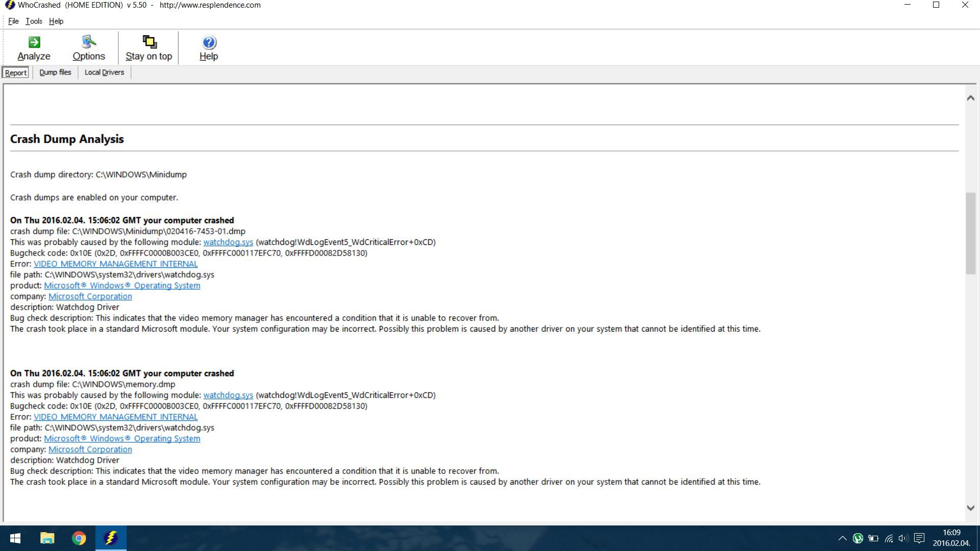980x551 pixels.
Task: Click first Microsoft Corporation company link
Action: coord(90,296)
